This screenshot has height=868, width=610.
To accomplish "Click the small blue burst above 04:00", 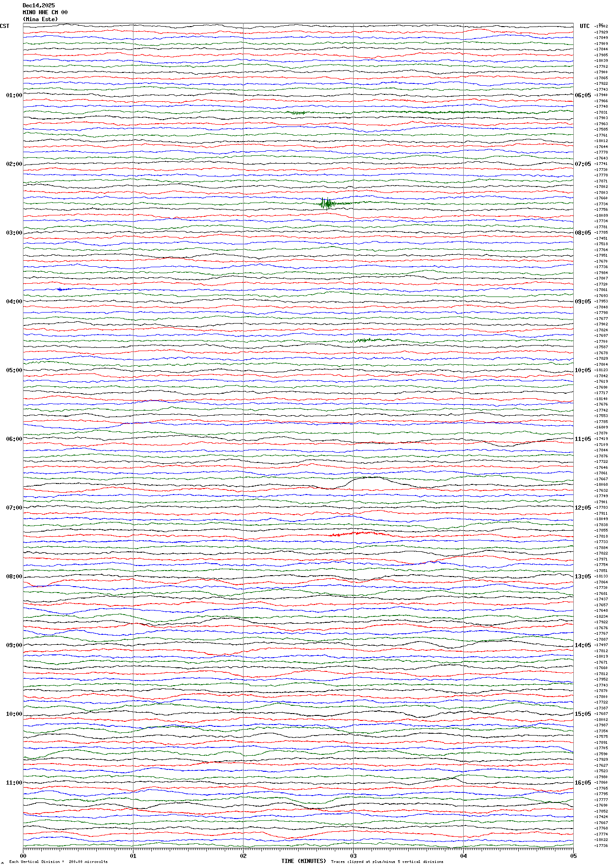I will 63,289.
